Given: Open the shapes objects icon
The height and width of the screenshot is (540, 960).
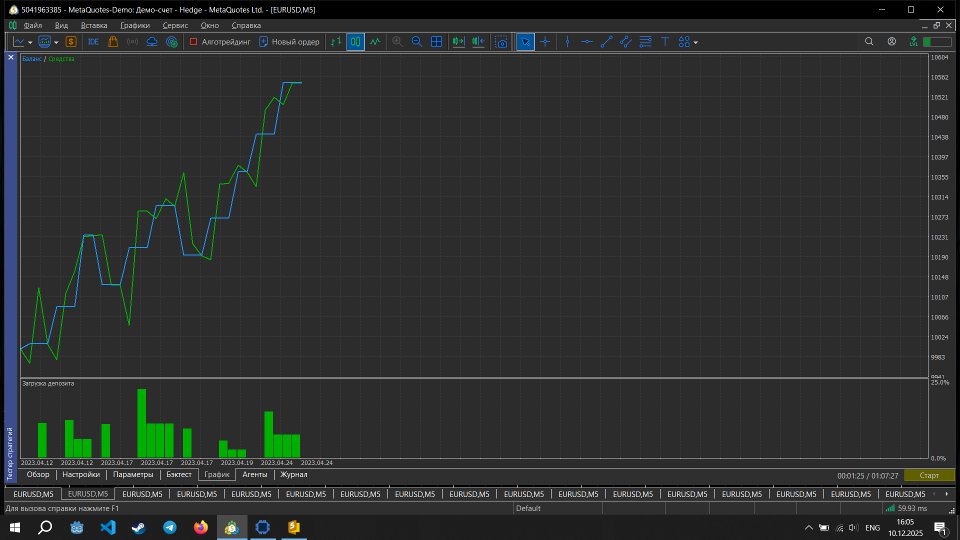Looking at the screenshot, I should click(684, 42).
